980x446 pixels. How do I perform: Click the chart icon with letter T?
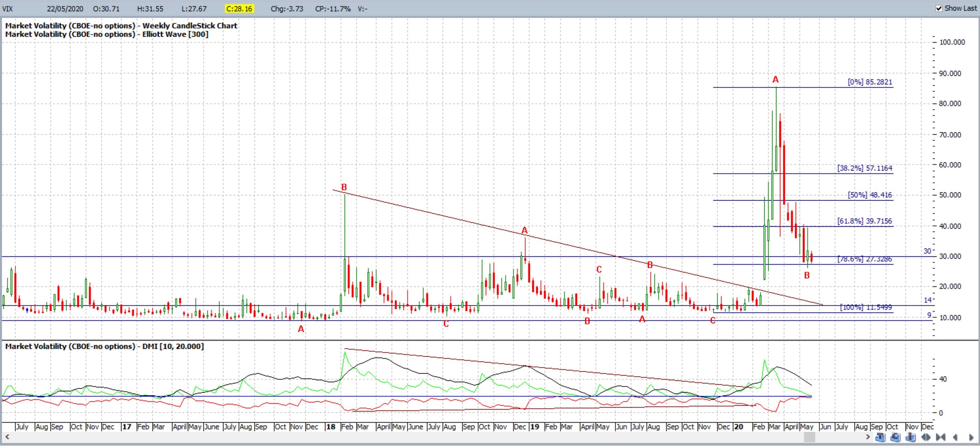[x=880, y=437]
